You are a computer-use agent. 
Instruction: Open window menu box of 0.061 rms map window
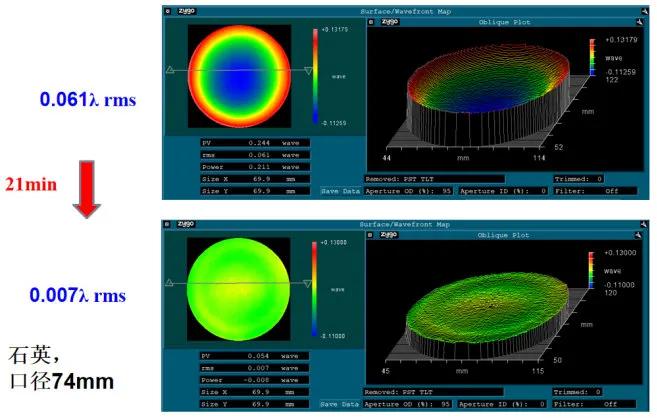pos(168,11)
